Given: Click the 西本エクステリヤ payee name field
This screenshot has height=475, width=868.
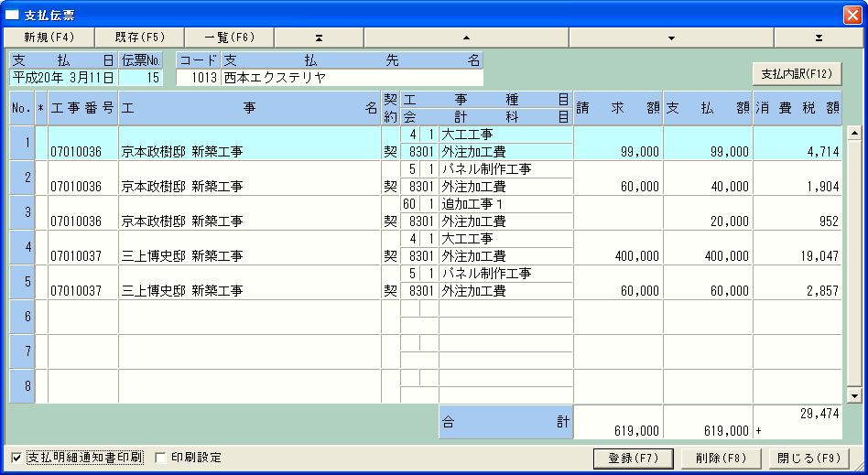Looking at the screenshot, I should pyautogui.click(x=352, y=78).
